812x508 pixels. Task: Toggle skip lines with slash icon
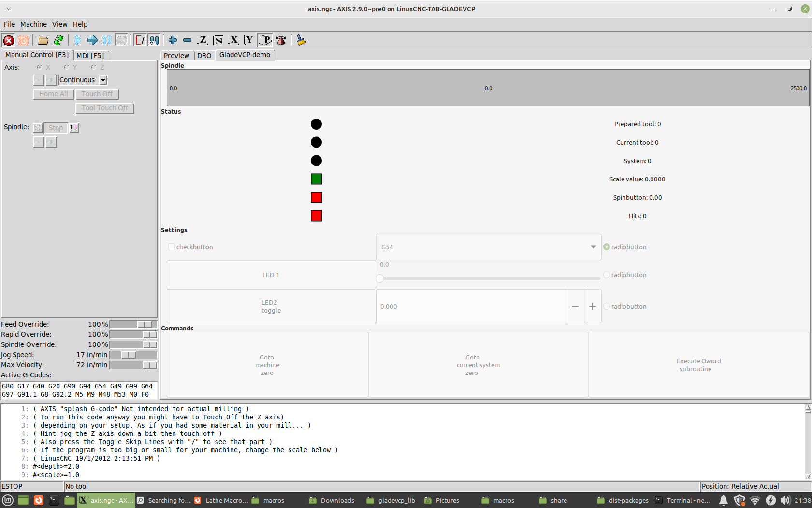tap(140, 40)
